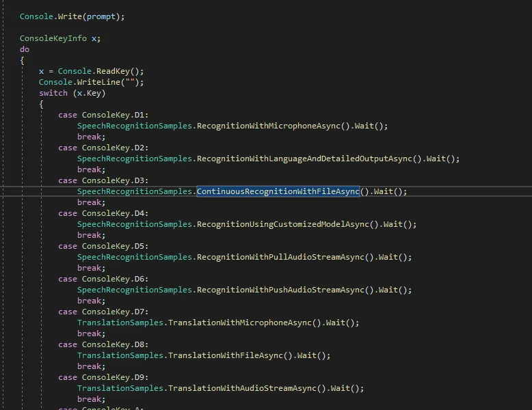The width and height of the screenshot is (532, 410).
Task: Click the case ConsoleKey.D8 label
Action: pos(103,345)
